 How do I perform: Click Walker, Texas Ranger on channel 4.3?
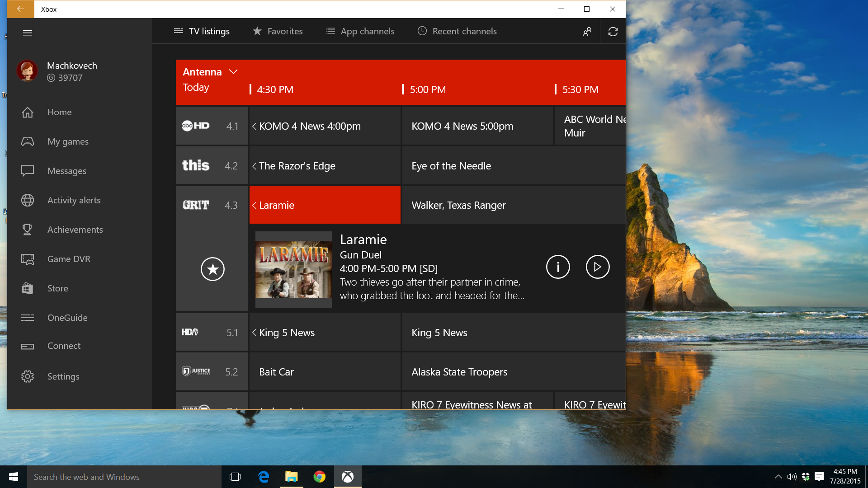[x=458, y=205]
